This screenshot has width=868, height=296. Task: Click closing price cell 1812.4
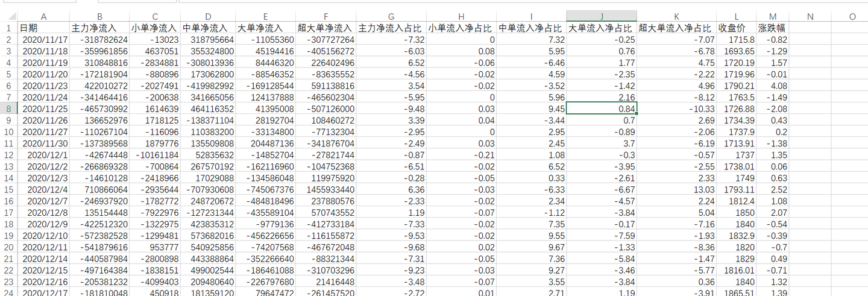point(736,201)
